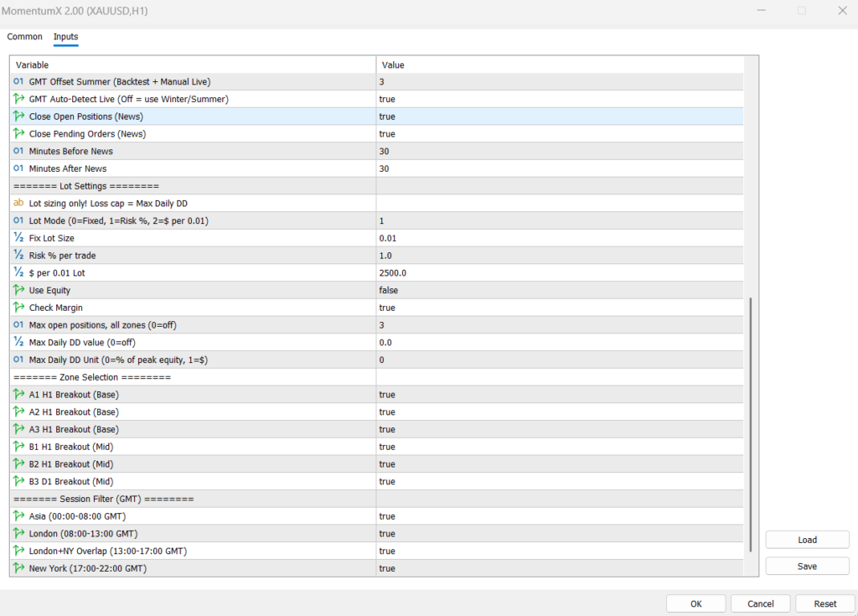
Task: Select the '======= Lot Settings ========' row
Action: click(x=376, y=186)
